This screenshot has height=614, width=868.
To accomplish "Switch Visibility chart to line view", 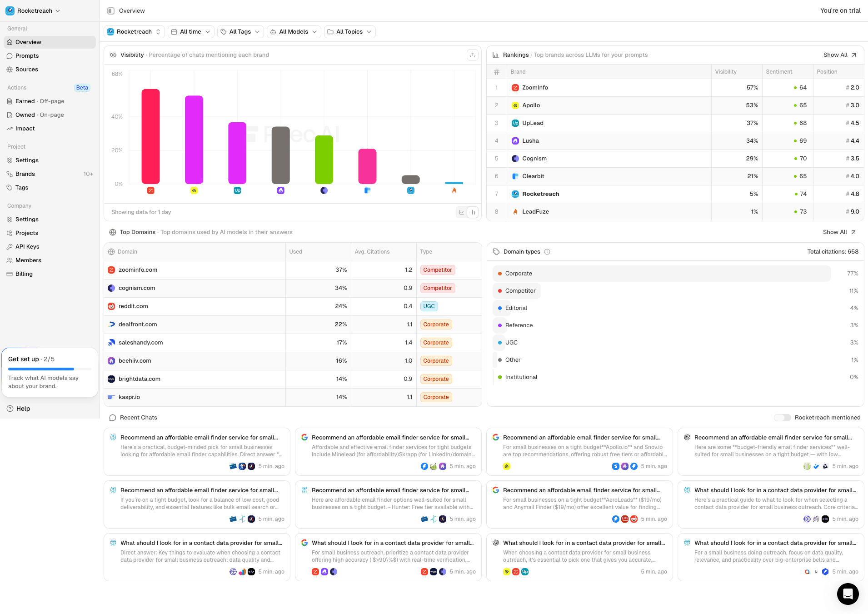I will tap(461, 212).
